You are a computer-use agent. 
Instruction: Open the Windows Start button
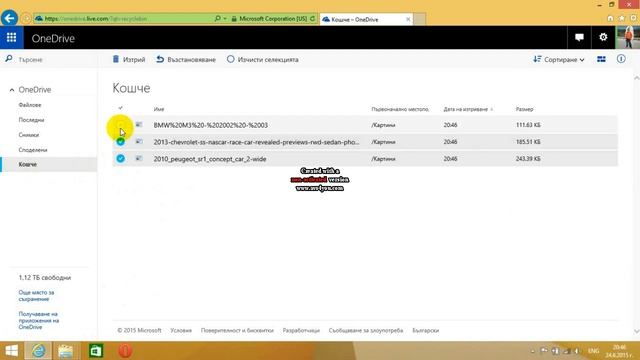[x=11, y=351]
